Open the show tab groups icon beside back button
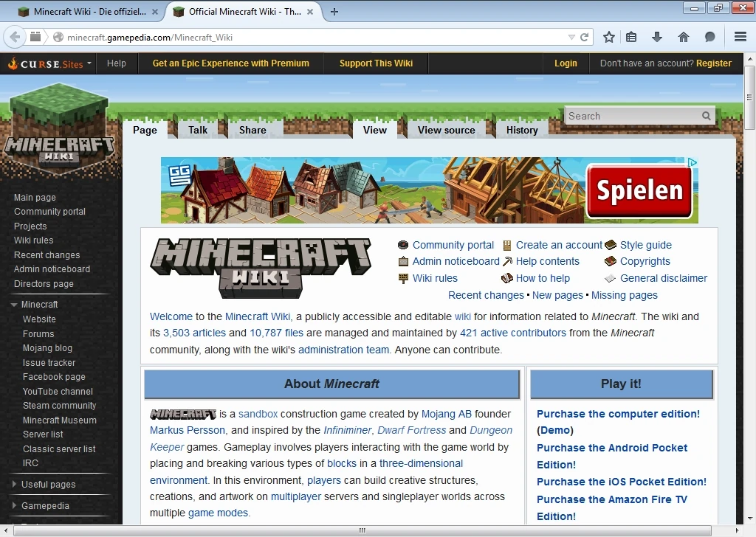 click(x=35, y=37)
